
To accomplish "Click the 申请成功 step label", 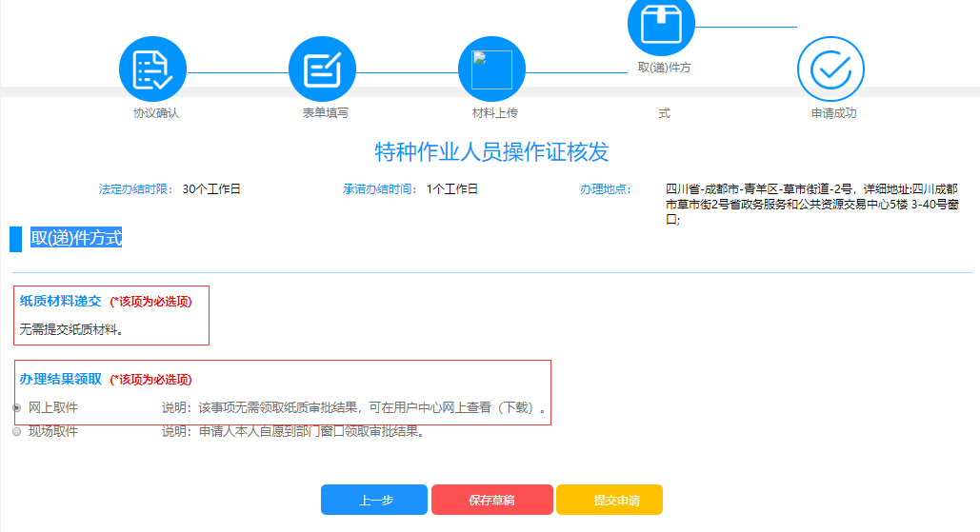I will 834,113.
